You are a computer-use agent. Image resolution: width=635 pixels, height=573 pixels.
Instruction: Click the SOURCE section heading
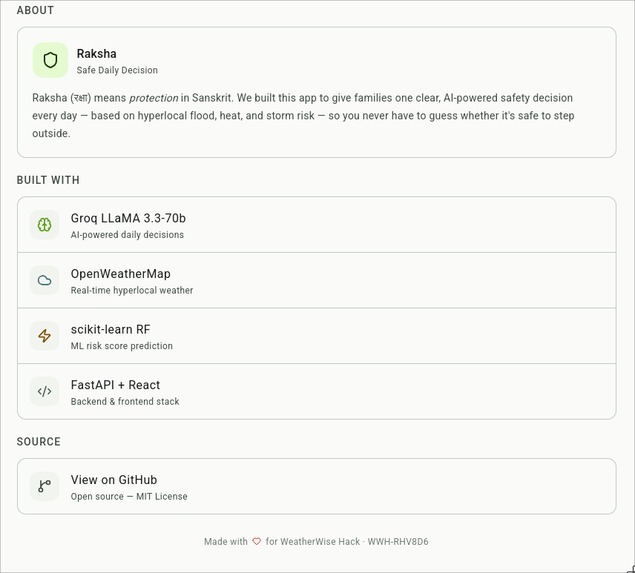(x=38, y=441)
